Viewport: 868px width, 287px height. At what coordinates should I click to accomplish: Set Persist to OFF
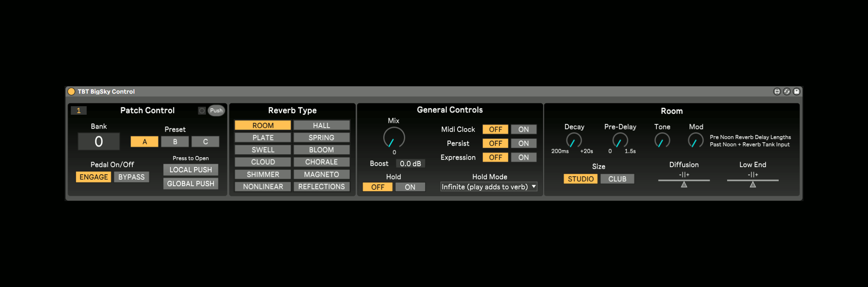495,143
